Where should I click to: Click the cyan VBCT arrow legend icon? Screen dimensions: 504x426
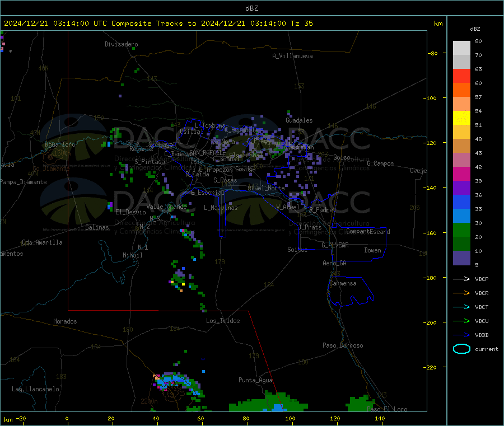[461, 307]
